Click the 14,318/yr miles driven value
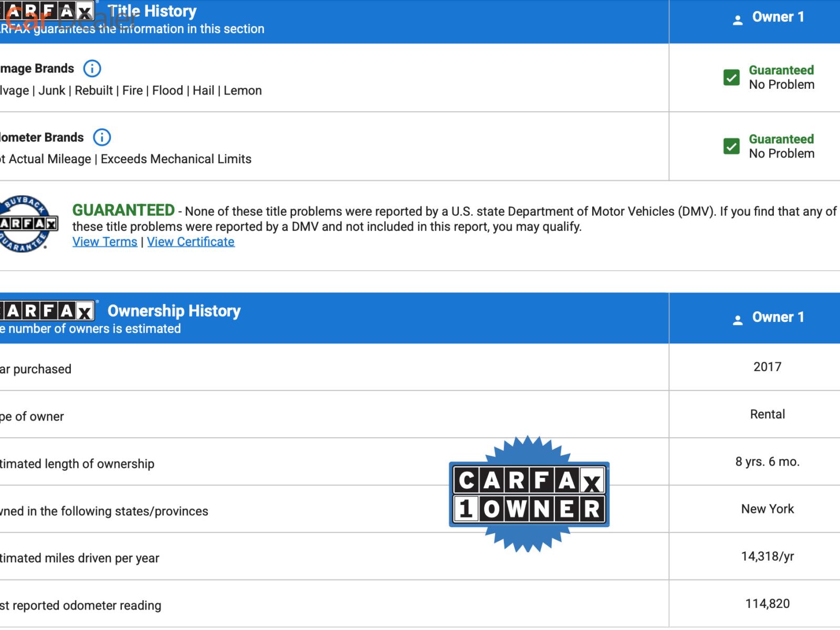The image size is (840, 630). tap(767, 556)
